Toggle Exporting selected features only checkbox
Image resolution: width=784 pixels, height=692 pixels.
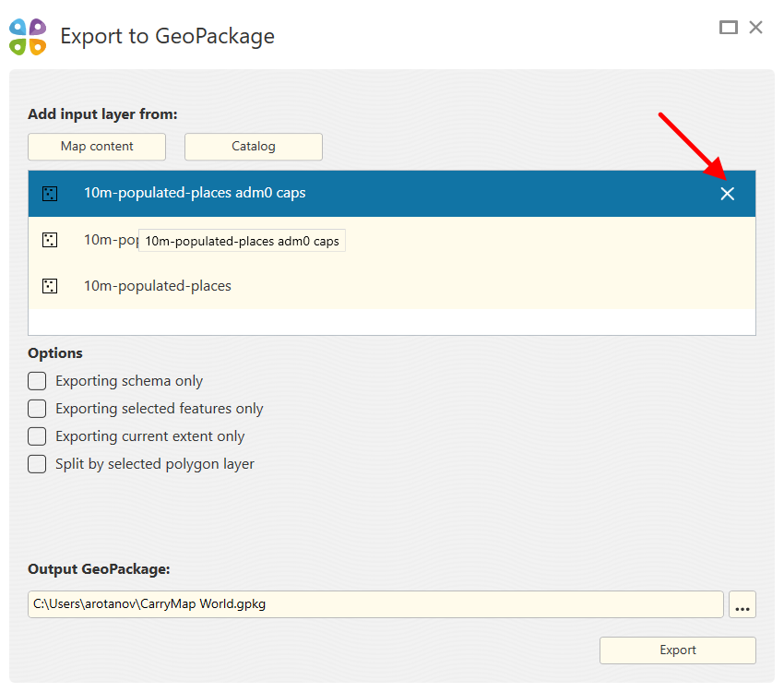pos(37,409)
